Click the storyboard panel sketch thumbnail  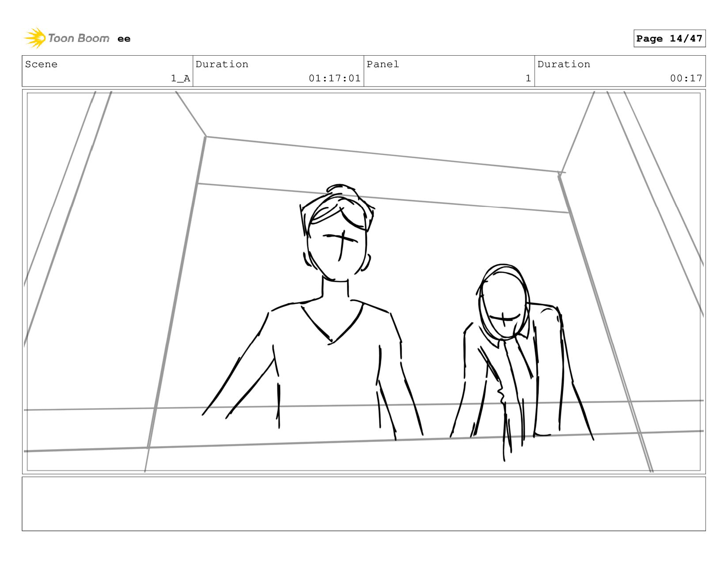pos(364,282)
